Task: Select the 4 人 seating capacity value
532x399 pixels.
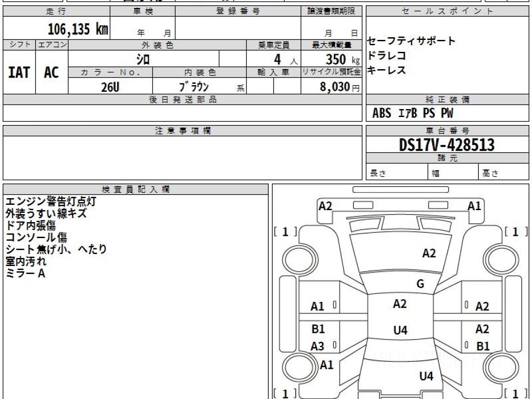Action: [x=286, y=59]
